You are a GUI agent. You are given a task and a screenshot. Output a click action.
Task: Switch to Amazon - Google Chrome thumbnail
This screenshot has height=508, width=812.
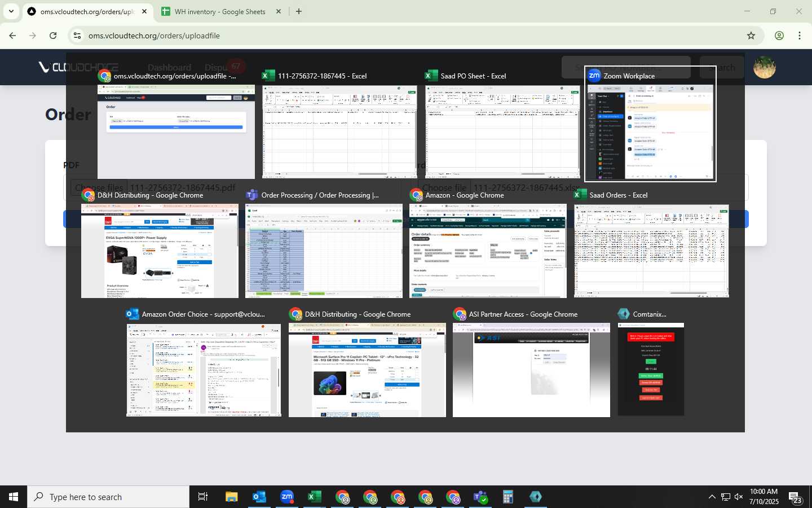point(488,251)
